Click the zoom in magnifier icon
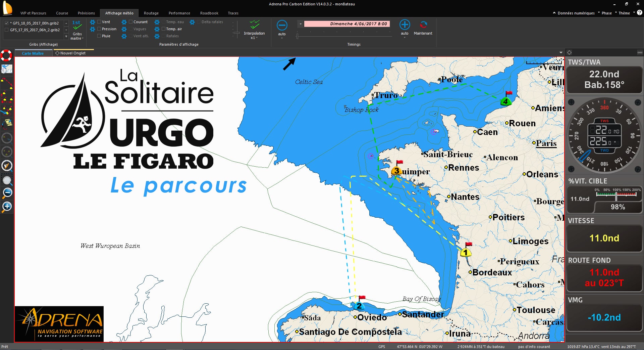This screenshot has height=350, width=644. [x=7, y=207]
